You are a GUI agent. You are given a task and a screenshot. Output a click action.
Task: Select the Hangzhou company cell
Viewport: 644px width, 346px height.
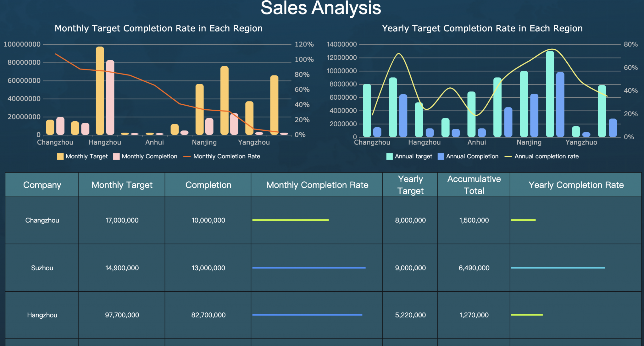click(42, 315)
